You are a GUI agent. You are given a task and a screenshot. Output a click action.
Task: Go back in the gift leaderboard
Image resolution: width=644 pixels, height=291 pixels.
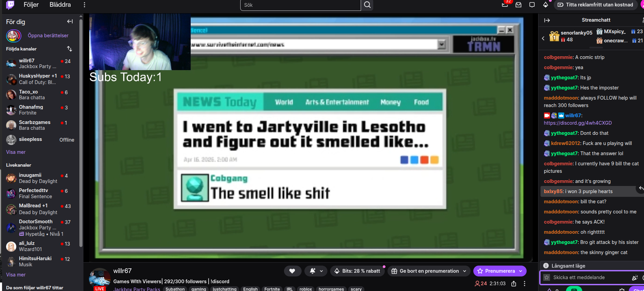[543, 38]
